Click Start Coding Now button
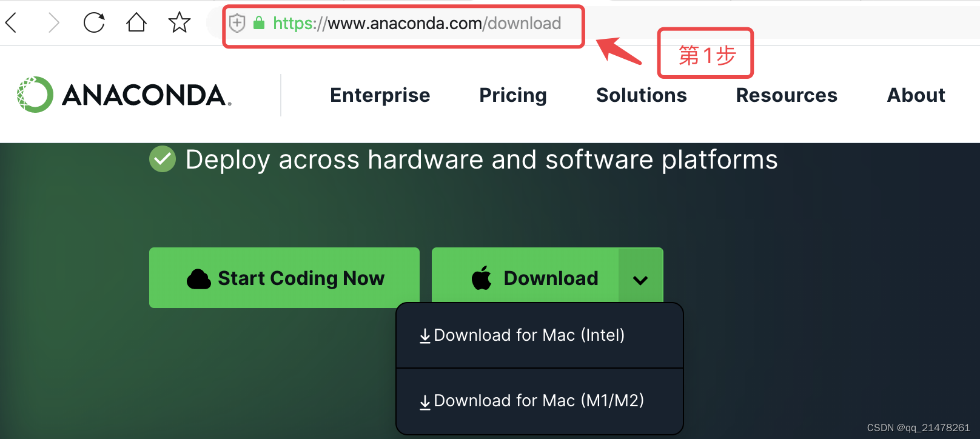The height and width of the screenshot is (439, 980). pyautogui.click(x=284, y=278)
